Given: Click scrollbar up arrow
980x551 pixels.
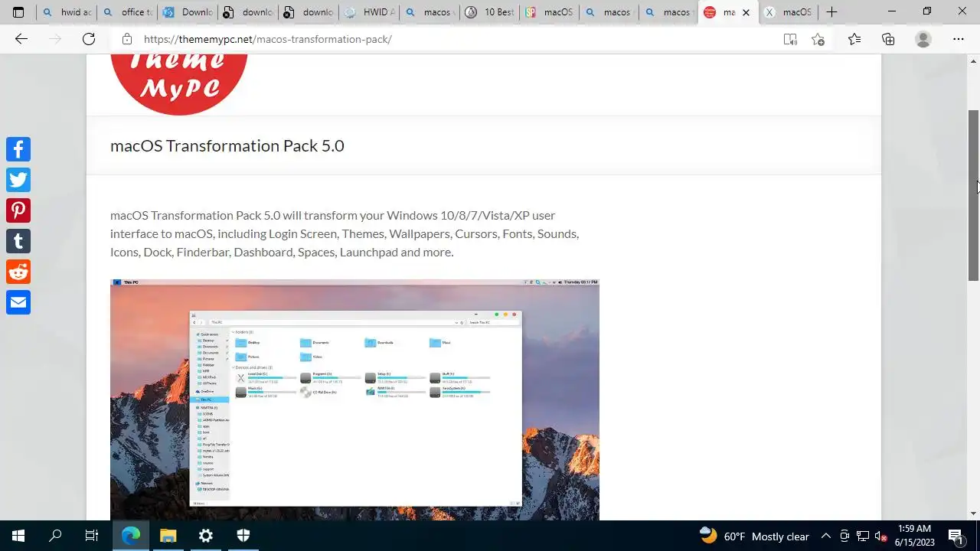Looking at the screenshot, I should 974,60.
